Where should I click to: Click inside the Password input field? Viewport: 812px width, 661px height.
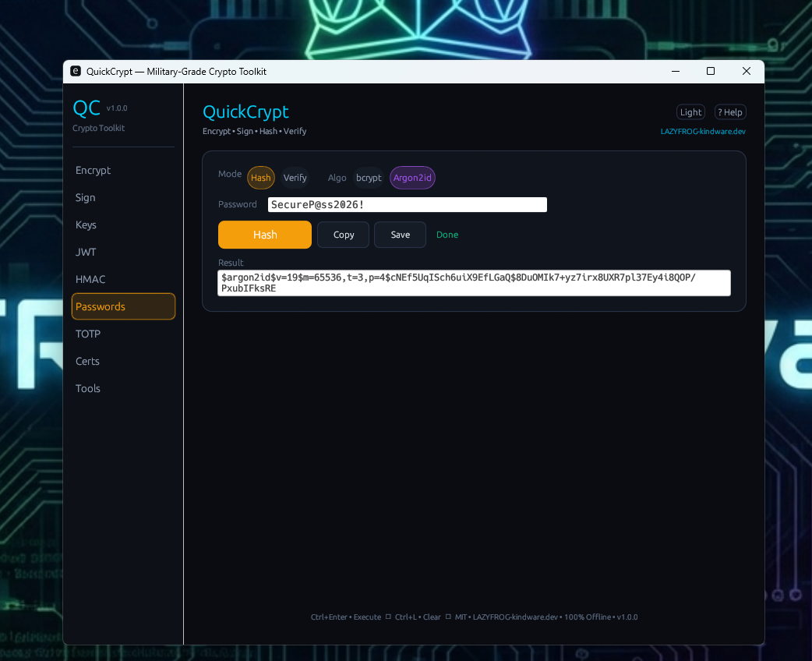click(407, 204)
